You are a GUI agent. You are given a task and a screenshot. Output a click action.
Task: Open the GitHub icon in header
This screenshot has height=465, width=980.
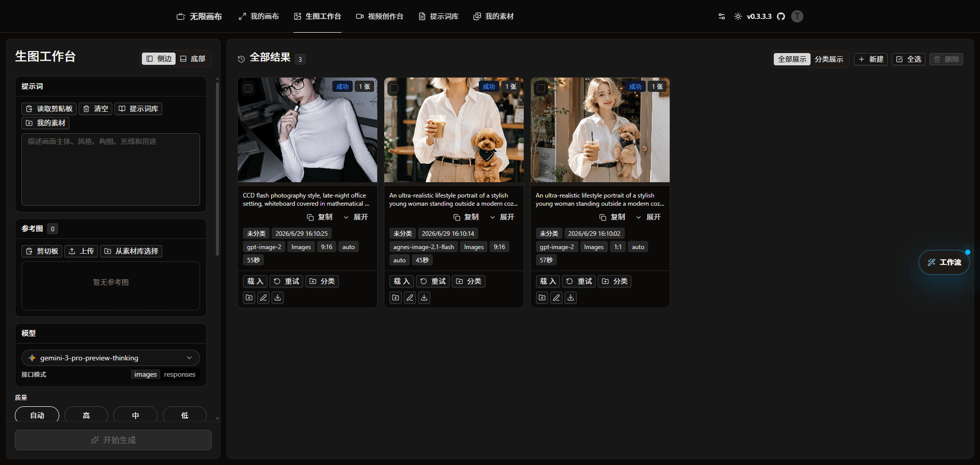coord(781,16)
